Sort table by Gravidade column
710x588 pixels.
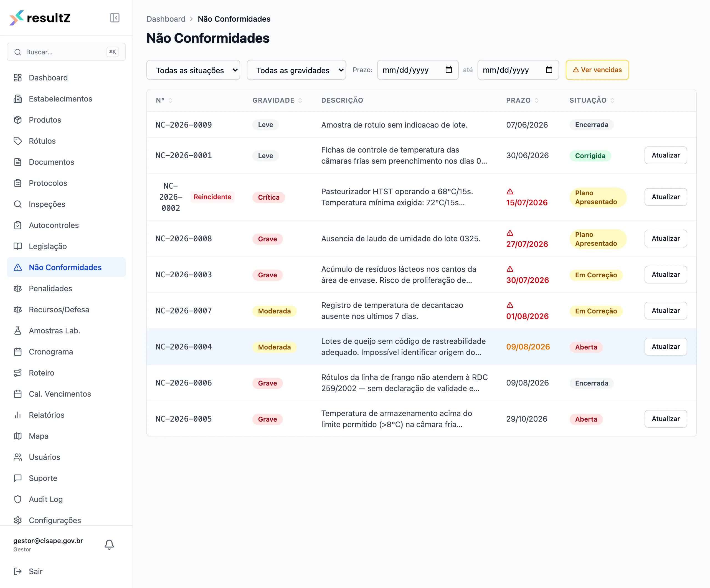tap(277, 100)
